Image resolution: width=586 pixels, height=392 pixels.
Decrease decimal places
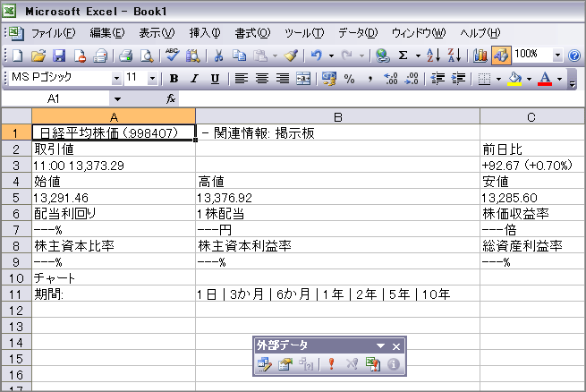tap(412, 79)
